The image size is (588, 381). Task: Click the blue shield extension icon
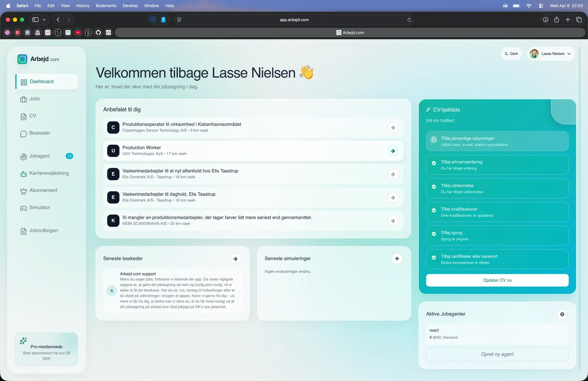[153, 20]
